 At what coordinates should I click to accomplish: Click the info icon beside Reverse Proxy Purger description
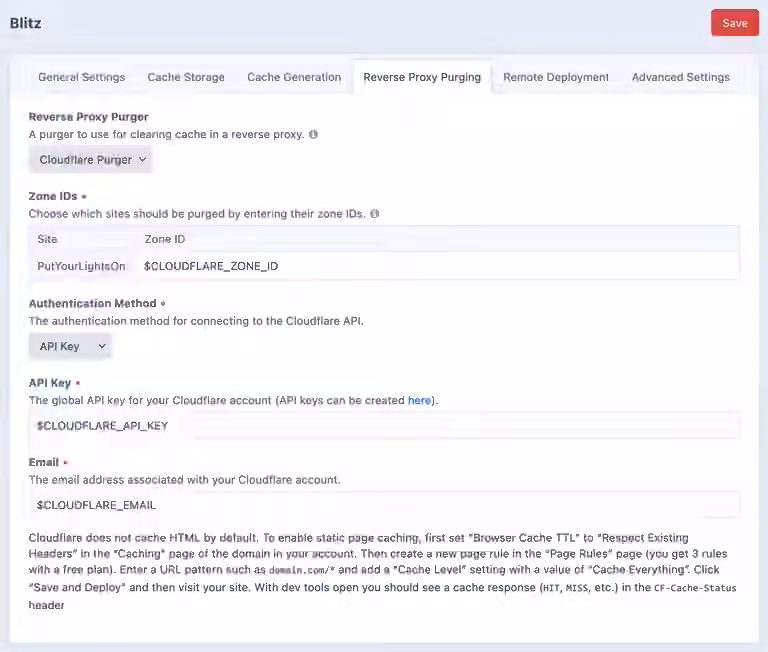pos(313,134)
